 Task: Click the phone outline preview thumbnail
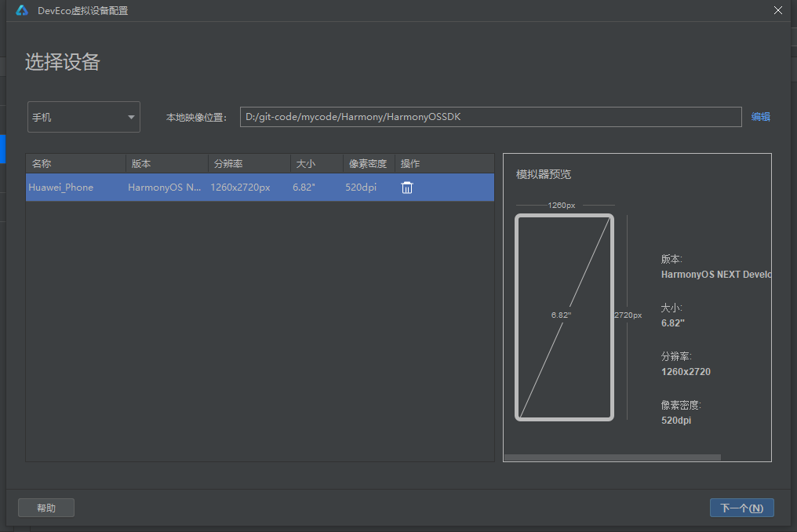click(564, 317)
